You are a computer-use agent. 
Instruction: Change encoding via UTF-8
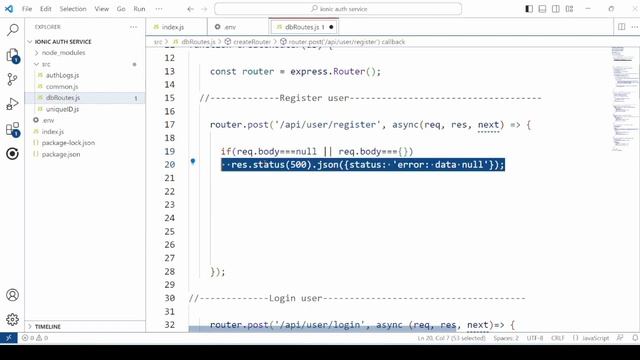point(535,338)
